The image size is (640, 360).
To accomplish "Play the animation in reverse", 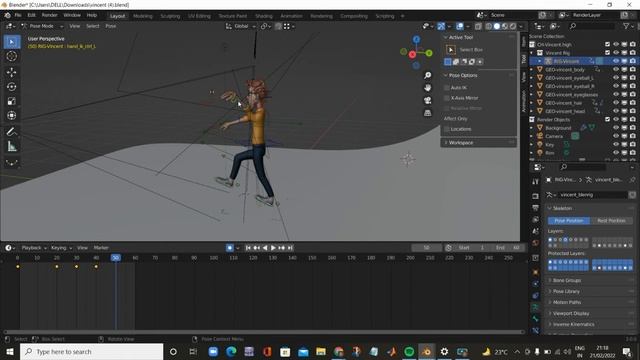I will [x=265, y=248].
